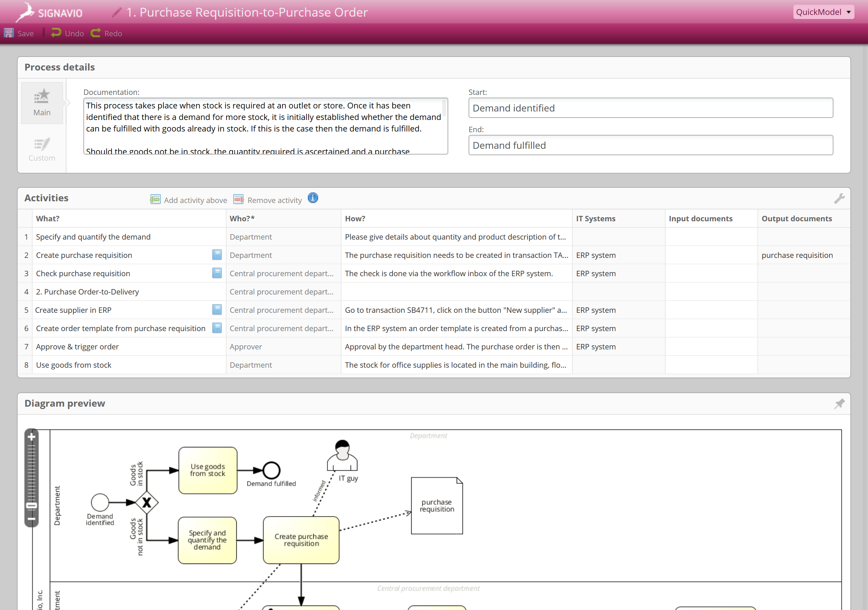Open documentation icon for Create supplier in ERP
The height and width of the screenshot is (610, 868).
click(x=217, y=310)
